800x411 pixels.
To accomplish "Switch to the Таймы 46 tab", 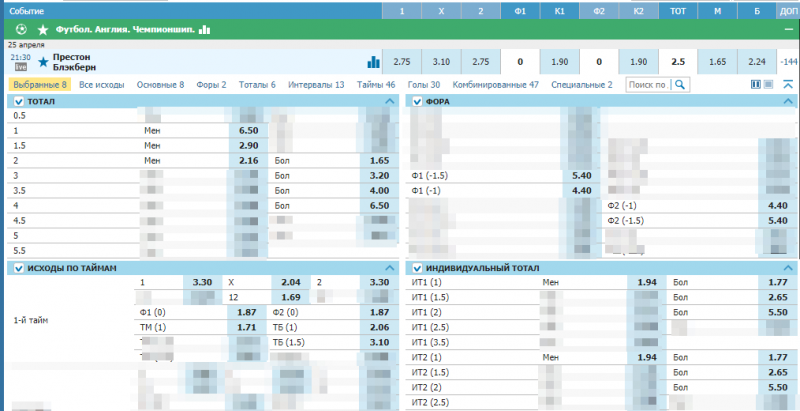I will pyautogui.click(x=376, y=85).
